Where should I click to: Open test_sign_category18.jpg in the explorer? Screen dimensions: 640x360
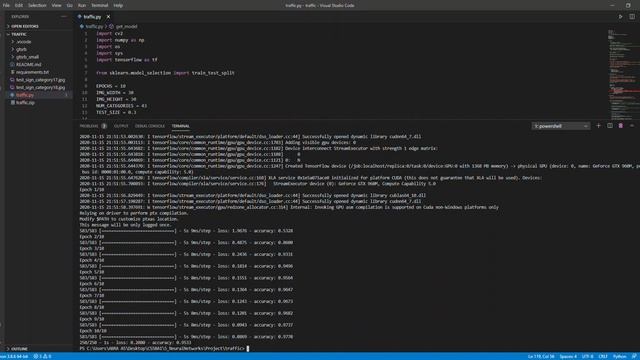40,87
